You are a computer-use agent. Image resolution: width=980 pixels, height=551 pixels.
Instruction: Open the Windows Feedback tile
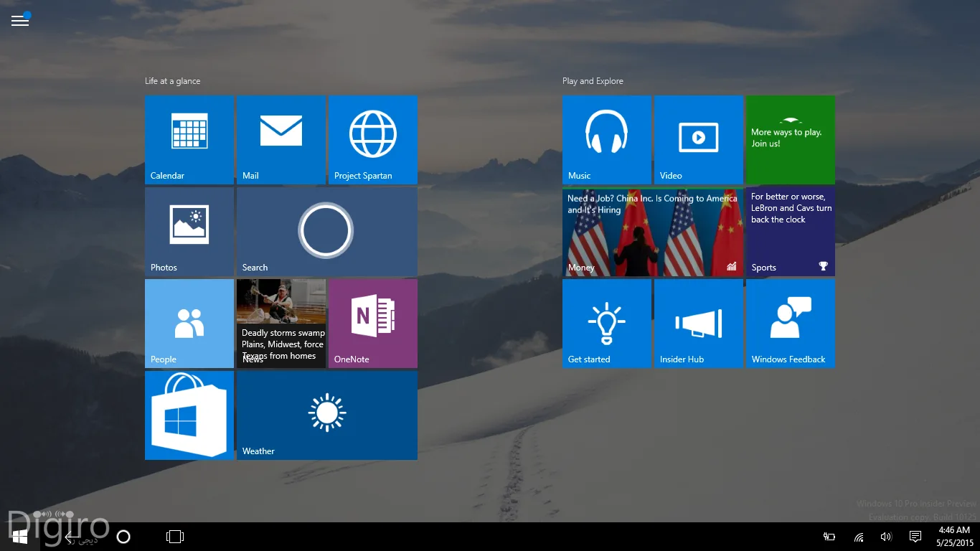791,324
